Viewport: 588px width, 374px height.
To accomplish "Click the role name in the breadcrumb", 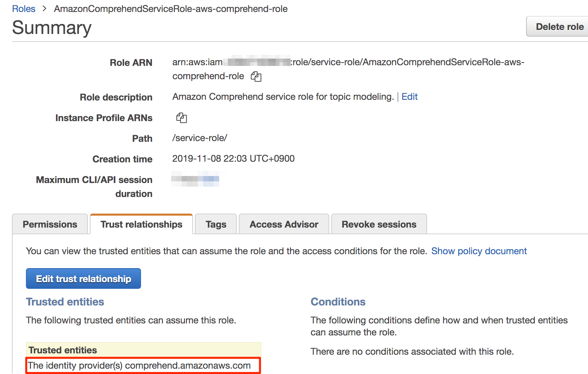I will tap(171, 9).
